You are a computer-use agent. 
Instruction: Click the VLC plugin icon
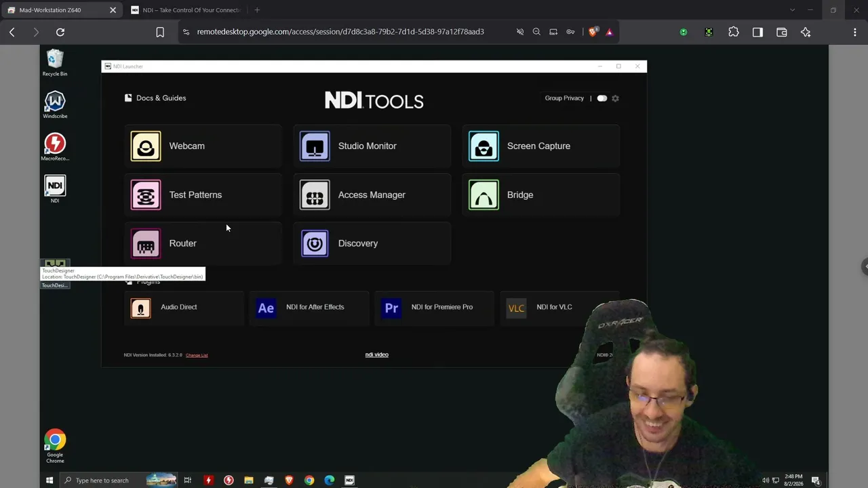(x=516, y=308)
